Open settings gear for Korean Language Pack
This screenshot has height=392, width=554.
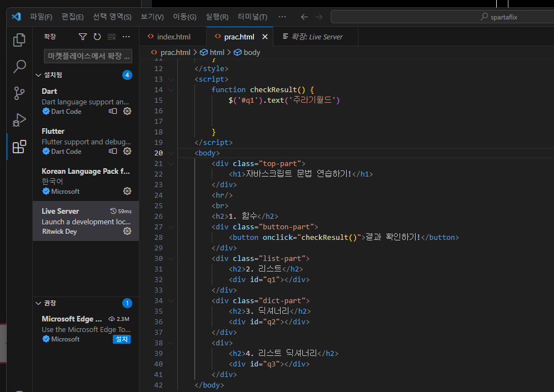pos(127,191)
